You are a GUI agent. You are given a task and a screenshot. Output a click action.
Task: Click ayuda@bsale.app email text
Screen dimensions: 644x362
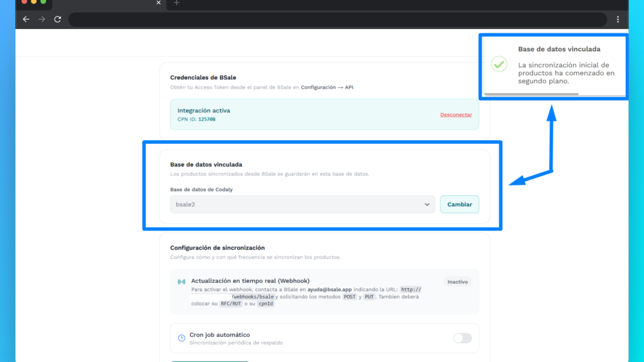(x=330, y=289)
